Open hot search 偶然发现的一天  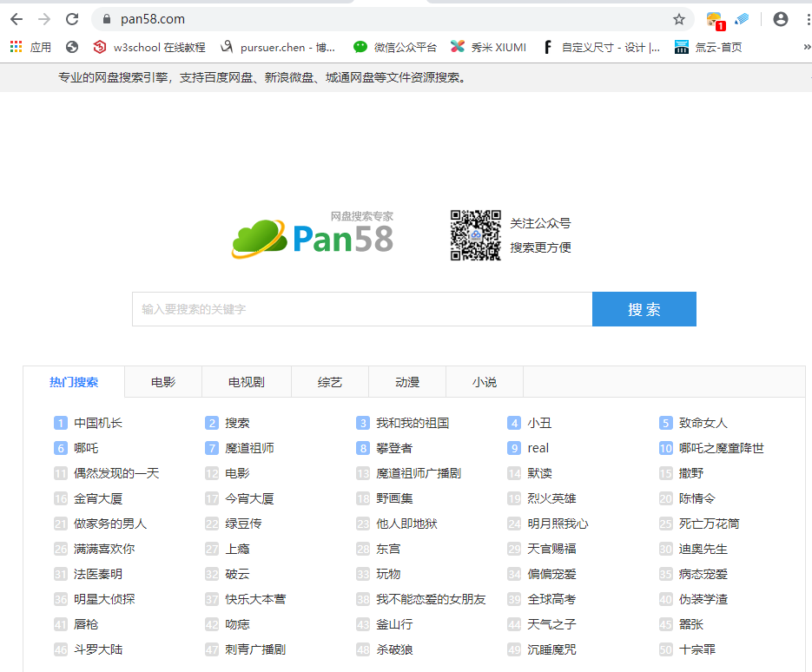pyautogui.click(x=116, y=473)
